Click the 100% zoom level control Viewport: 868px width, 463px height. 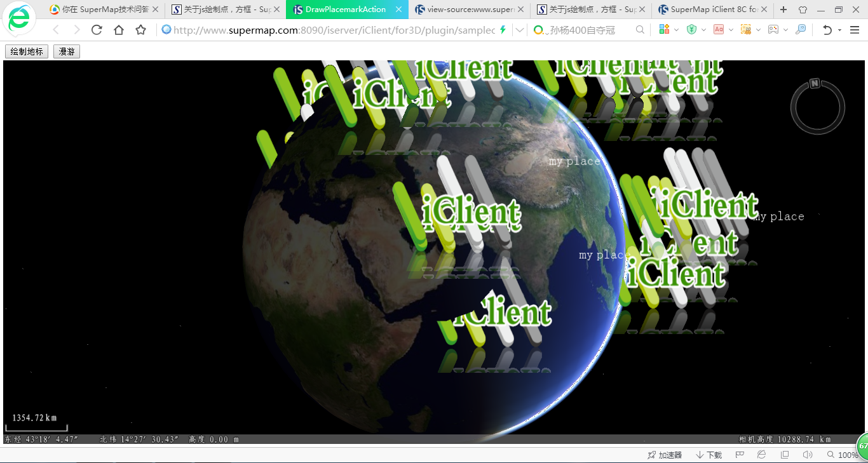[843, 455]
